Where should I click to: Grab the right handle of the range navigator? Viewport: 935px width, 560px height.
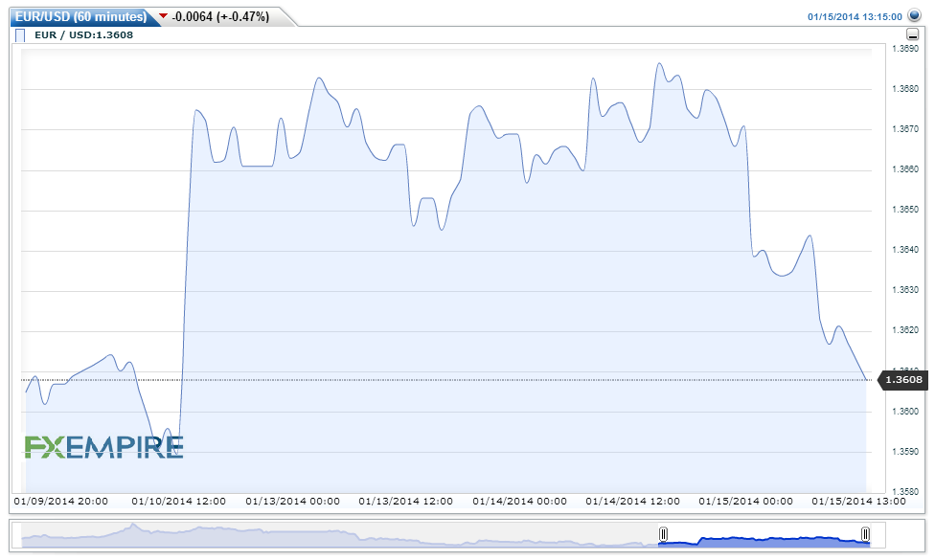click(x=865, y=534)
